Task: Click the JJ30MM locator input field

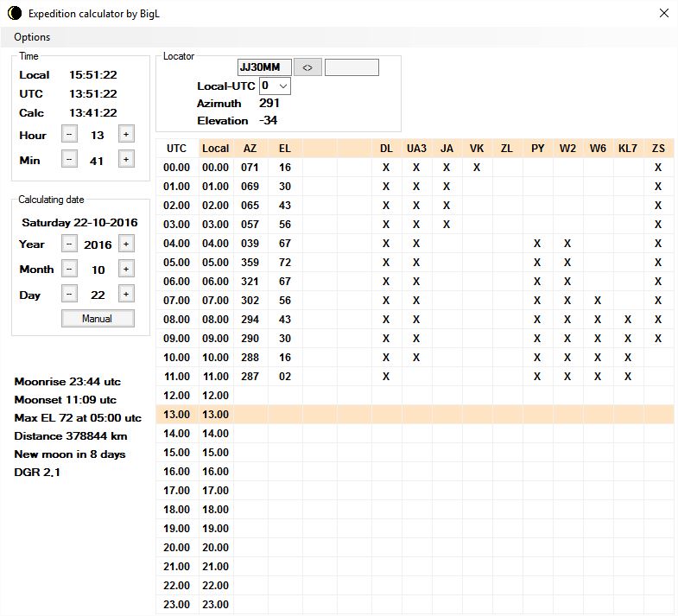Action: click(x=264, y=67)
